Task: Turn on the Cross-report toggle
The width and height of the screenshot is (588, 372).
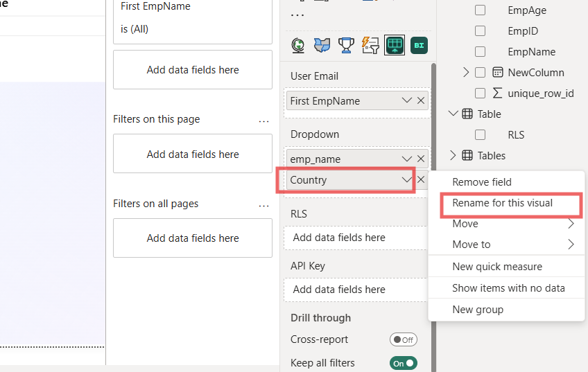Action: (x=404, y=339)
